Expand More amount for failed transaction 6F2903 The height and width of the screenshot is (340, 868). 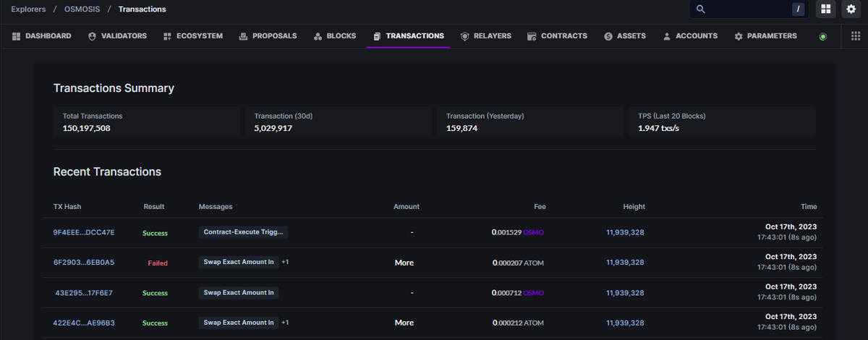pyautogui.click(x=404, y=263)
